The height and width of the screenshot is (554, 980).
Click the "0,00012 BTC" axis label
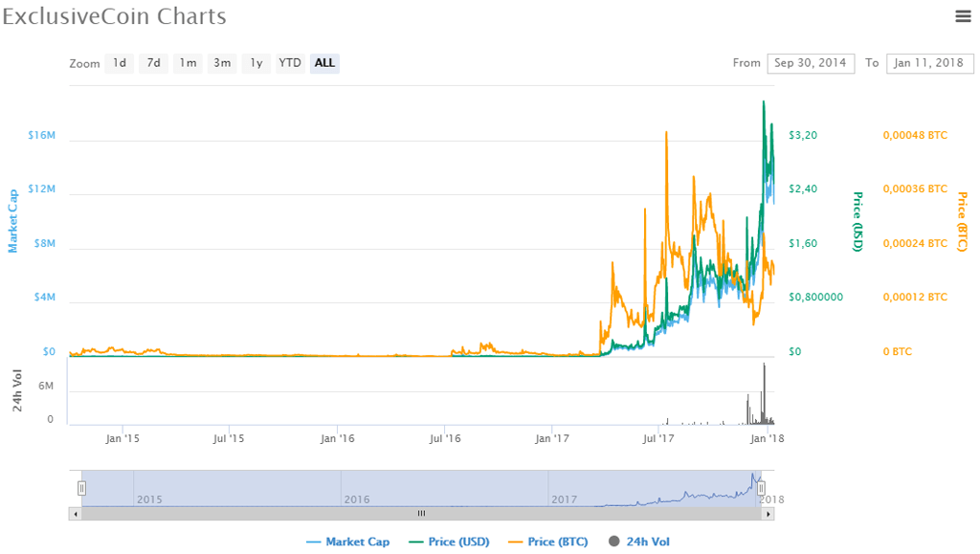click(x=915, y=297)
